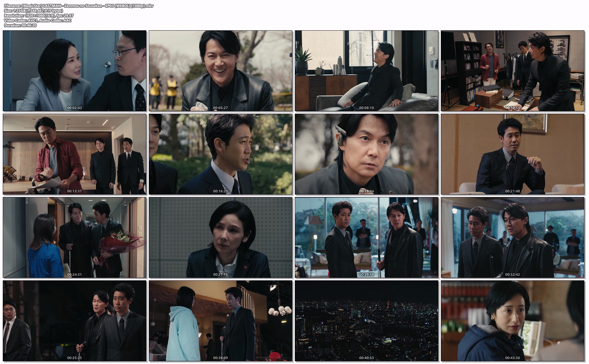Open the final frame at 00:43:36
589x364 pixels.
click(513, 321)
